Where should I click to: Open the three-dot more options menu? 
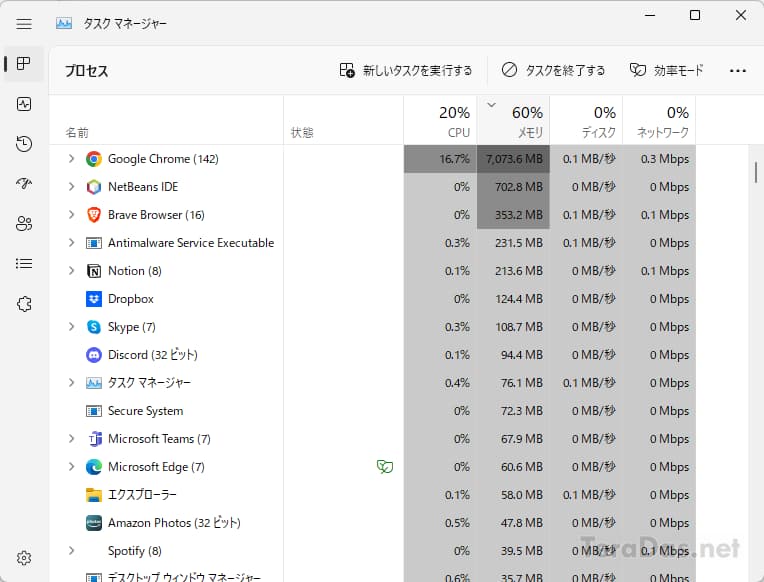(738, 71)
